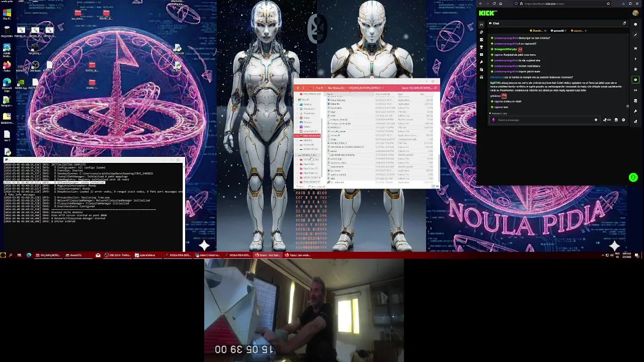644x362 pixels.
Task: Open the Windows Start button
Action: click(x=3, y=255)
